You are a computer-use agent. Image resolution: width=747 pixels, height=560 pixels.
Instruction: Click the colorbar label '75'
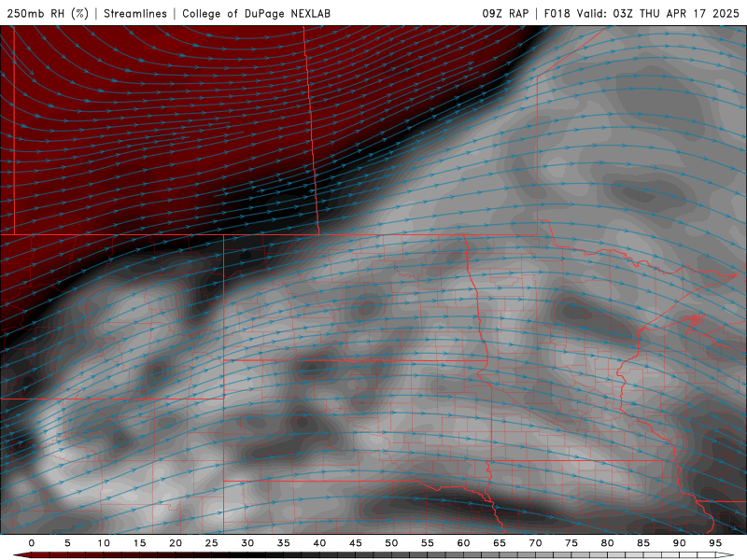571,543
